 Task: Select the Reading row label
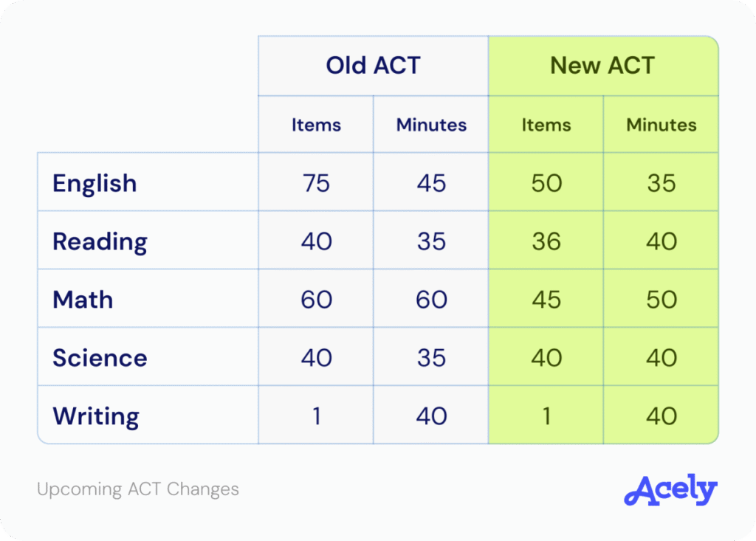(x=100, y=241)
